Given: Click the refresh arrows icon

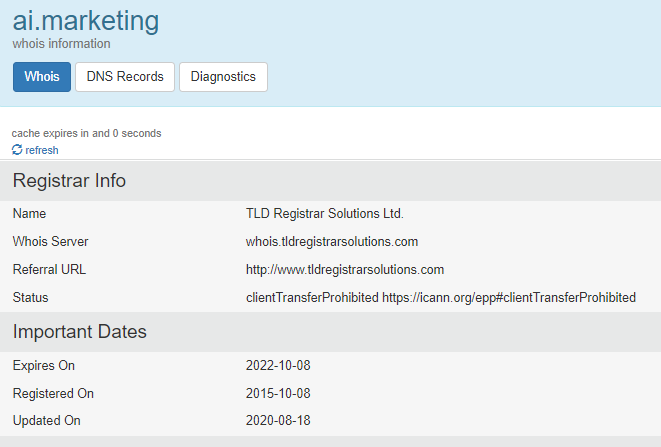Looking at the screenshot, I should click(17, 150).
